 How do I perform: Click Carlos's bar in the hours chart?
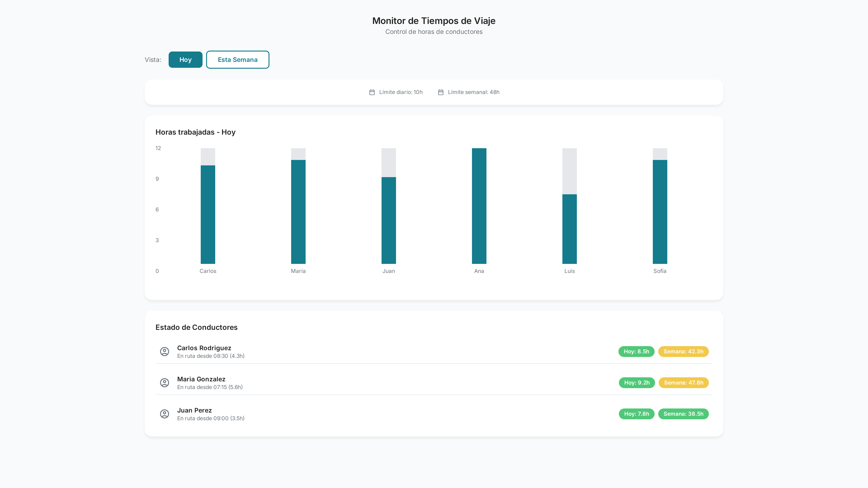pos(208,214)
